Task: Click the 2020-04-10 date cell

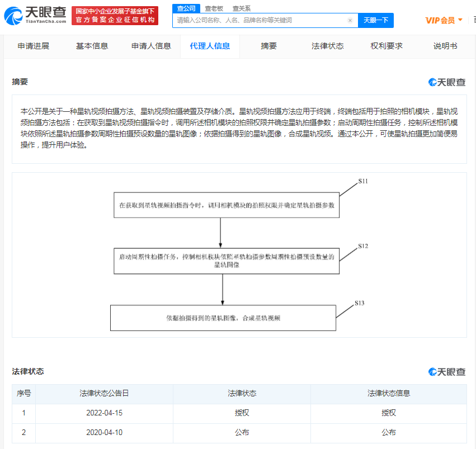Action: click(x=104, y=432)
